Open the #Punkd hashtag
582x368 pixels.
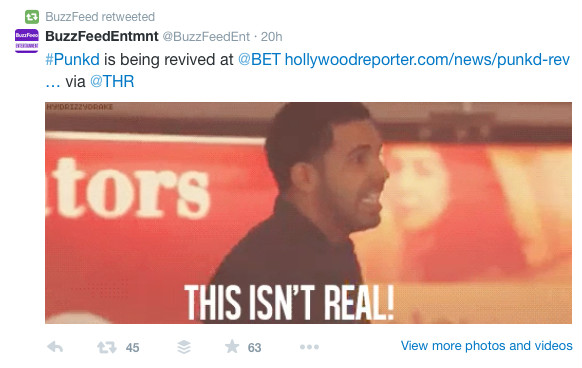point(72,59)
